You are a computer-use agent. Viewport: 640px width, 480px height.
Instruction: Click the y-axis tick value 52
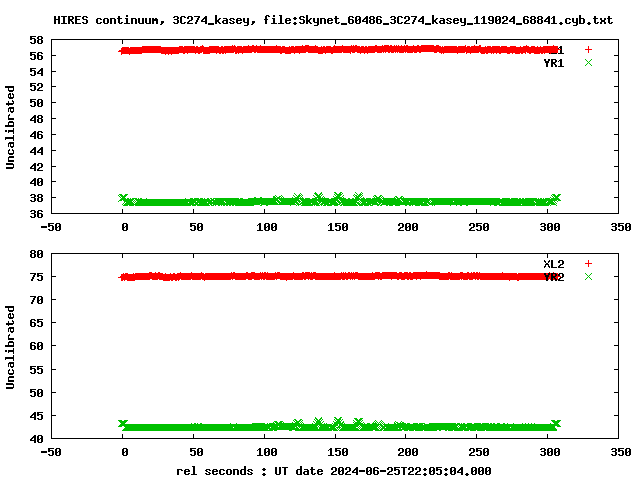36,87
